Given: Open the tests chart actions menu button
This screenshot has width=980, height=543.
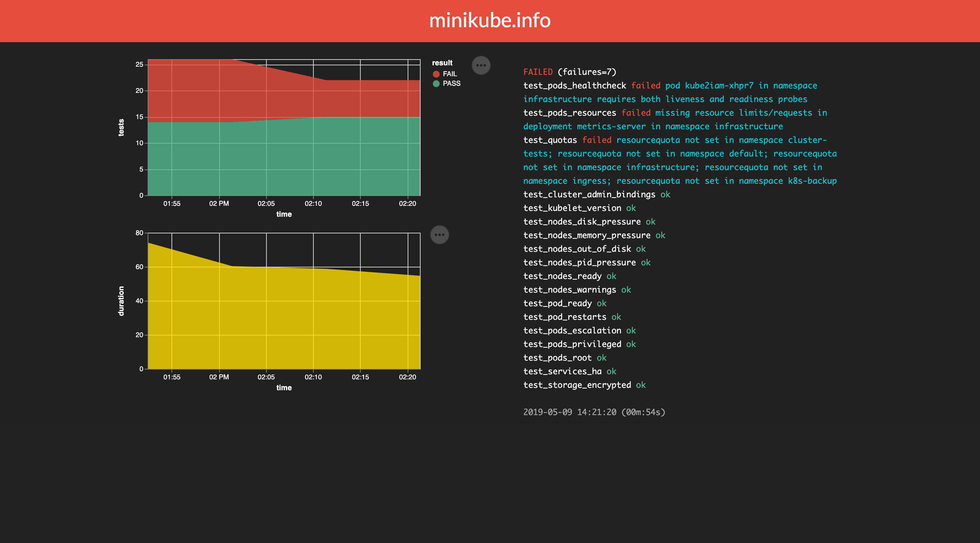Looking at the screenshot, I should point(481,65).
